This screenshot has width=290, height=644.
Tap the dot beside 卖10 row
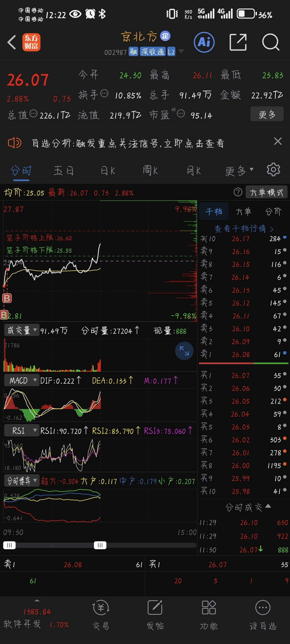285,237
